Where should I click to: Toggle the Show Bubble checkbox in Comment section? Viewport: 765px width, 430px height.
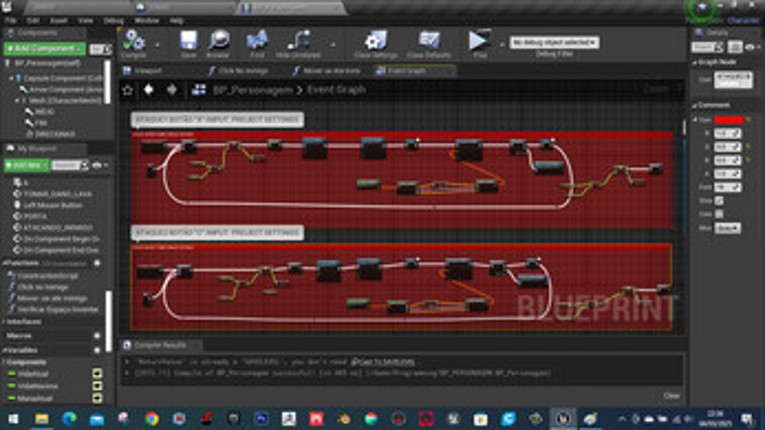(x=719, y=200)
